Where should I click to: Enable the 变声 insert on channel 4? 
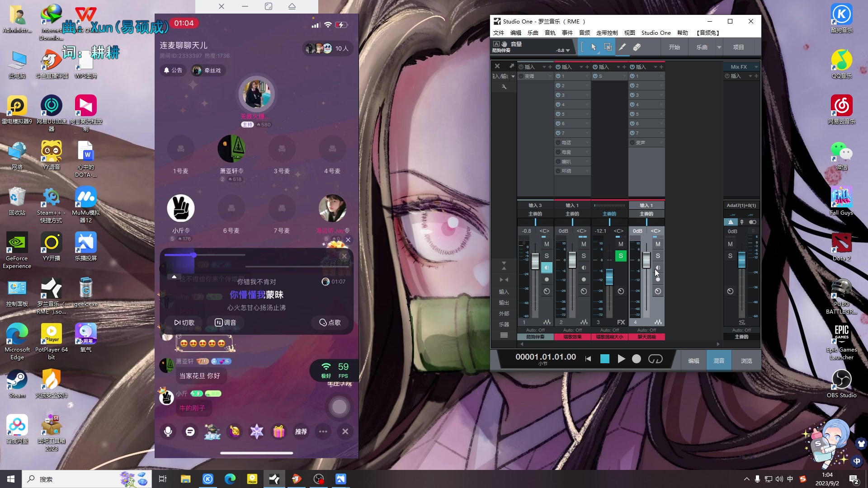click(x=632, y=142)
